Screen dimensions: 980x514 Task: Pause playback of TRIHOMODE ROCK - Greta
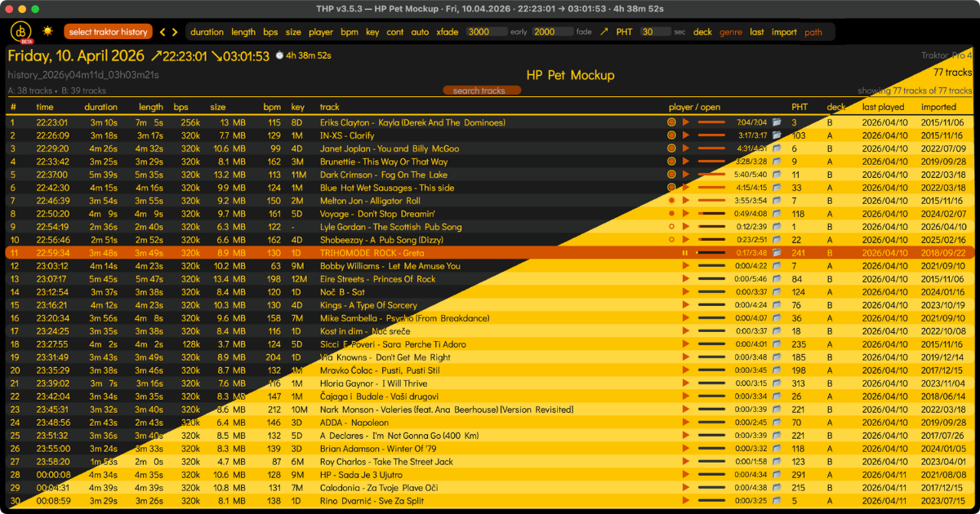click(684, 252)
